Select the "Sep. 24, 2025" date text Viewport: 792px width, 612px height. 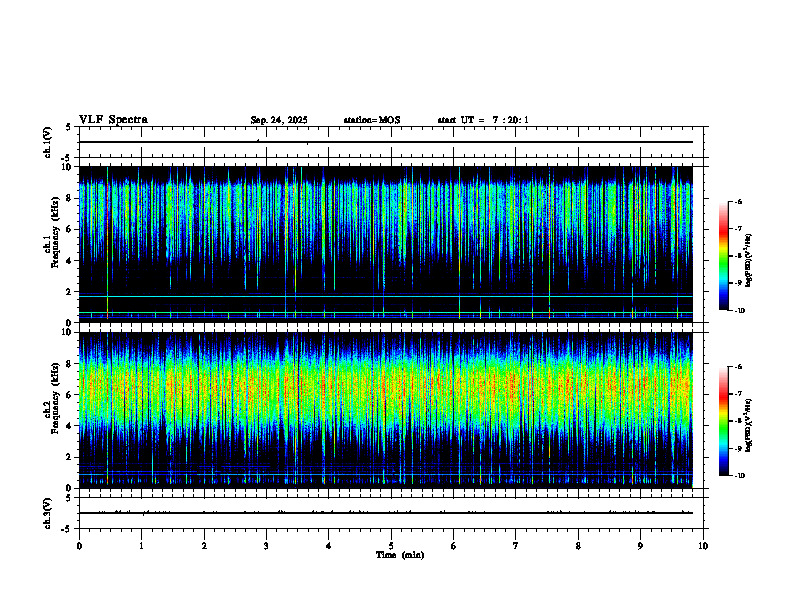tap(279, 120)
